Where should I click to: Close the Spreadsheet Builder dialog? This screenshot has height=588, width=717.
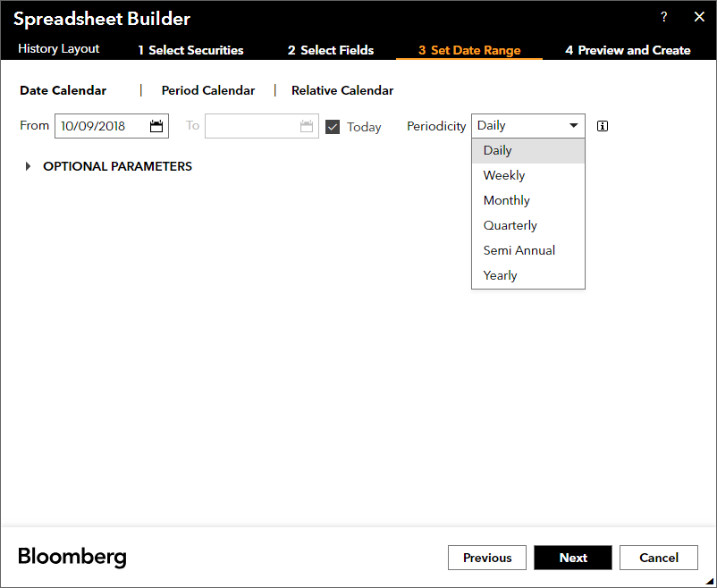pos(699,17)
